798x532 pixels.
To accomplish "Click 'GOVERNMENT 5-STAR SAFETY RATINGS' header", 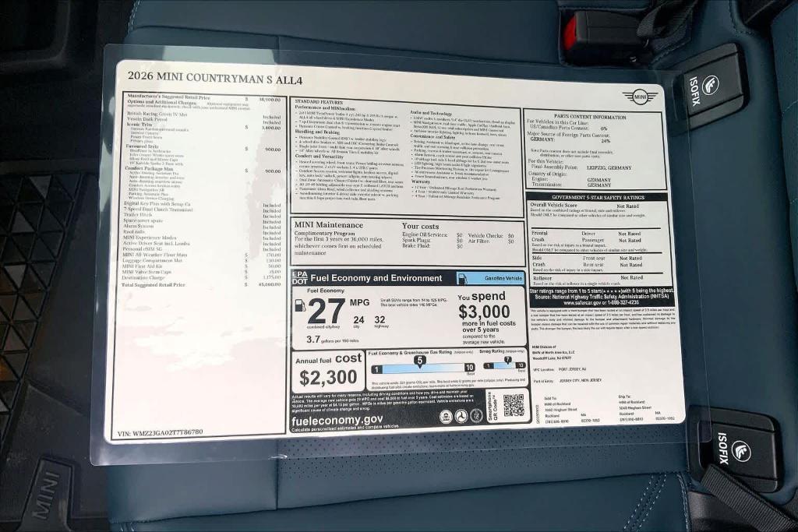I will coord(598,197).
